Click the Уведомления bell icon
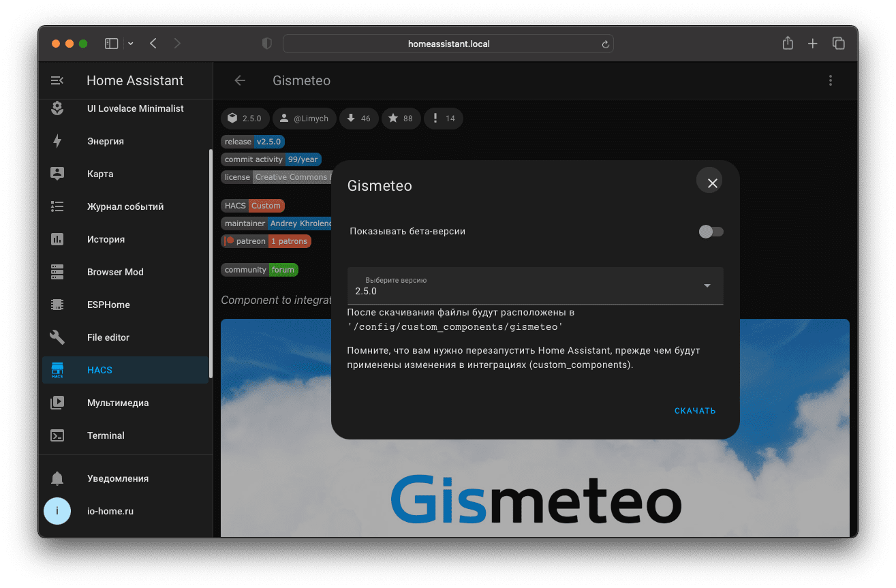Screen dimensions: 896x588 tap(57, 478)
